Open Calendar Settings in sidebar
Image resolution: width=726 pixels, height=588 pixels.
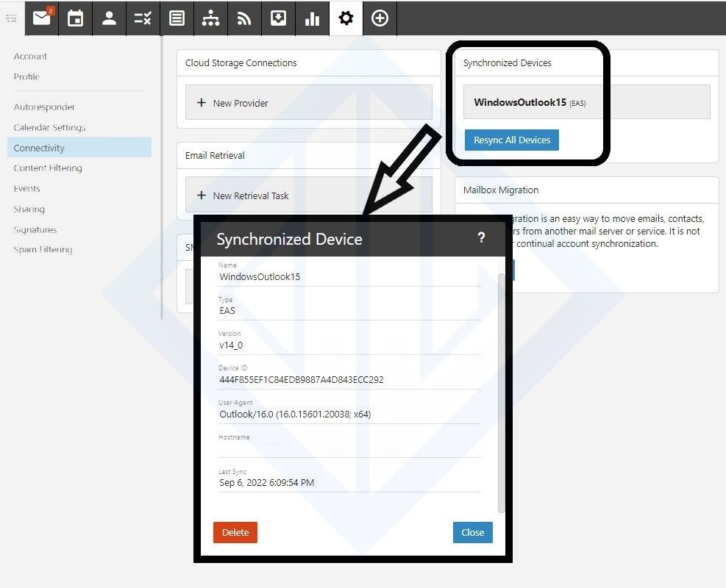[x=49, y=128]
